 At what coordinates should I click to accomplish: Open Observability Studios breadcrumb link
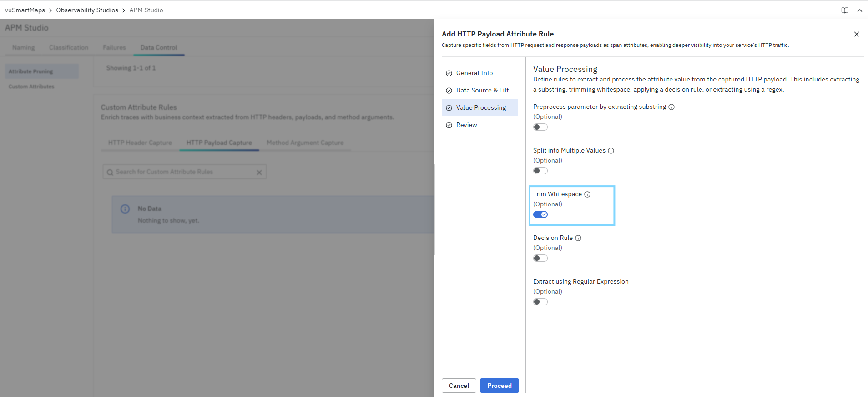coord(87,10)
